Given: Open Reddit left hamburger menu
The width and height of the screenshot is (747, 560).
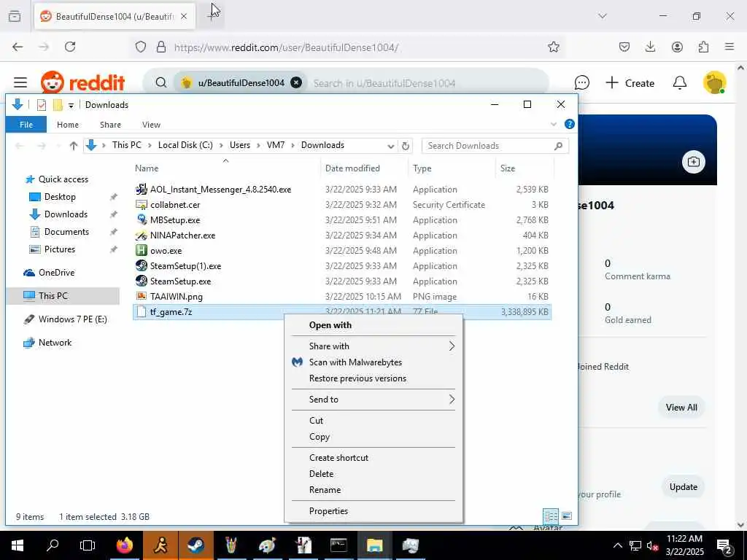Looking at the screenshot, I should coord(20,83).
